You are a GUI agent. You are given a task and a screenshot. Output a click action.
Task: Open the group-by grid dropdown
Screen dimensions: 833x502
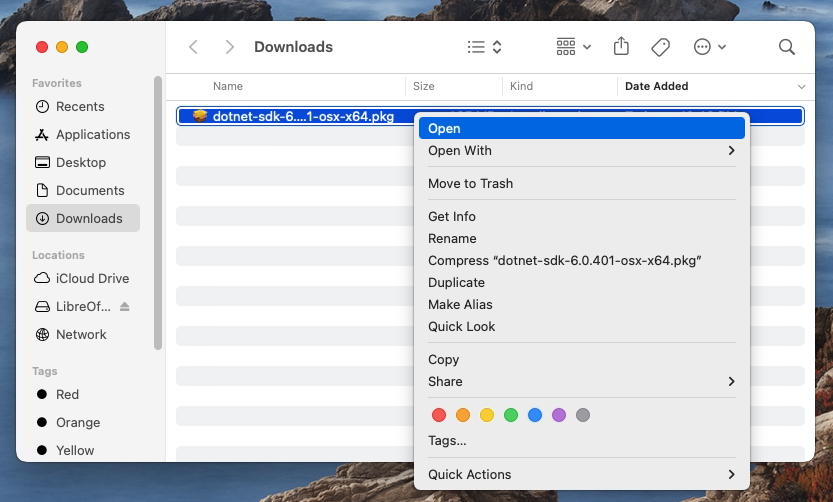(573, 47)
